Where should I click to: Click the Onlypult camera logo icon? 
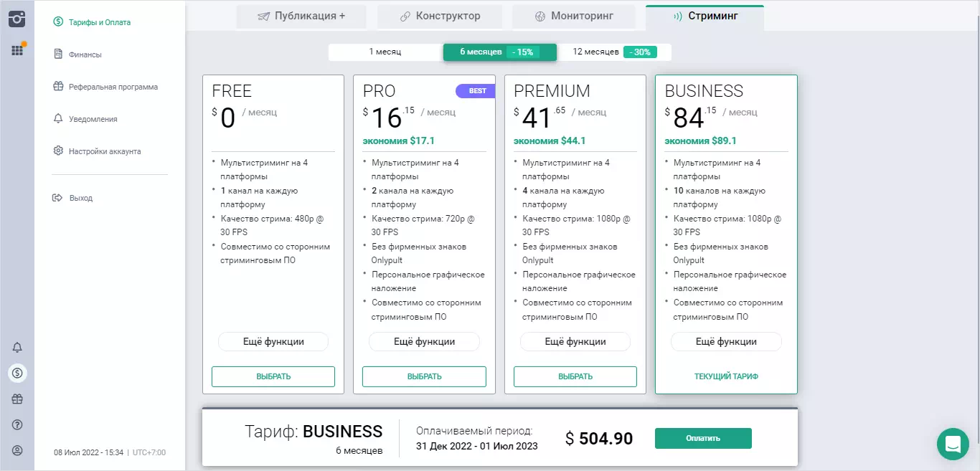(17, 19)
